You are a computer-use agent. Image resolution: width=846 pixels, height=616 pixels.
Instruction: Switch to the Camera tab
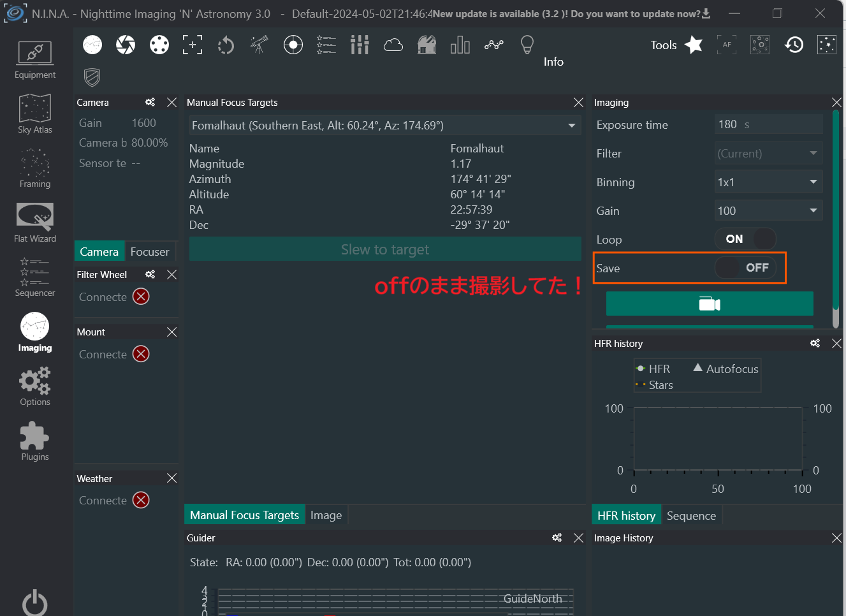tap(99, 251)
